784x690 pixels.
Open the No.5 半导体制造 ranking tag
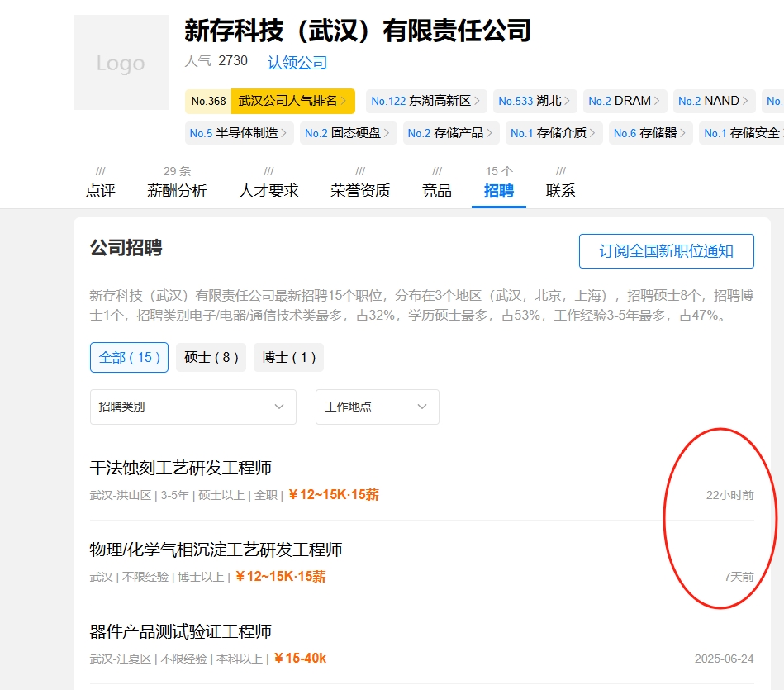[x=239, y=133]
